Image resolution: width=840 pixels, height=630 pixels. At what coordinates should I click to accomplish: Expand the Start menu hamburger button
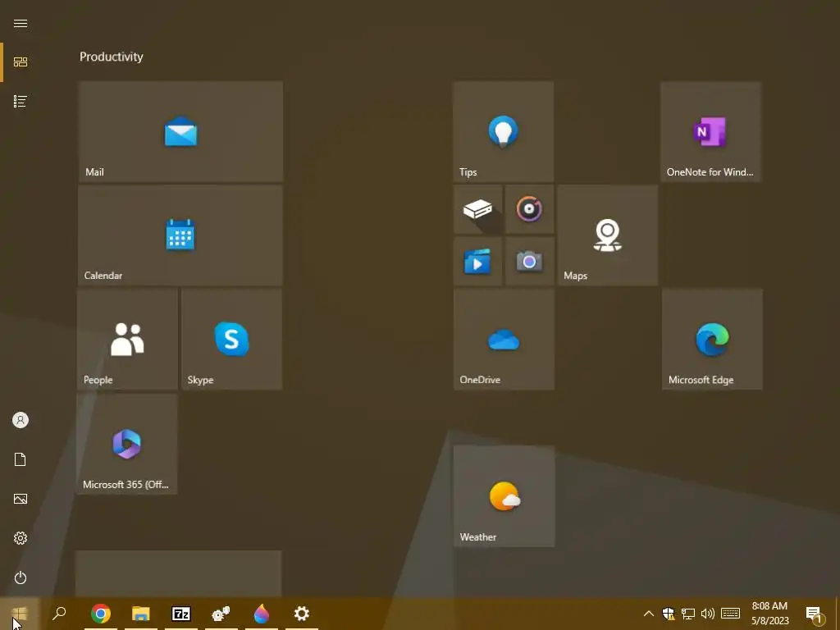coord(21,23)
